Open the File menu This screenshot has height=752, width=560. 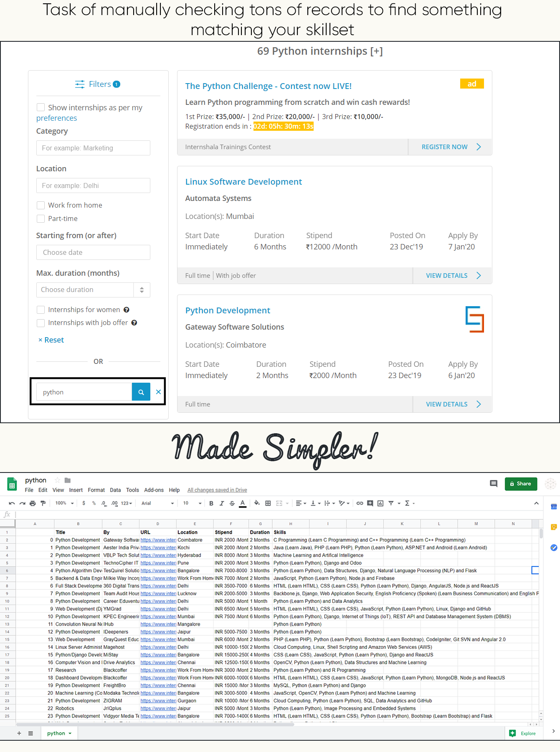[x=29, y=490]
